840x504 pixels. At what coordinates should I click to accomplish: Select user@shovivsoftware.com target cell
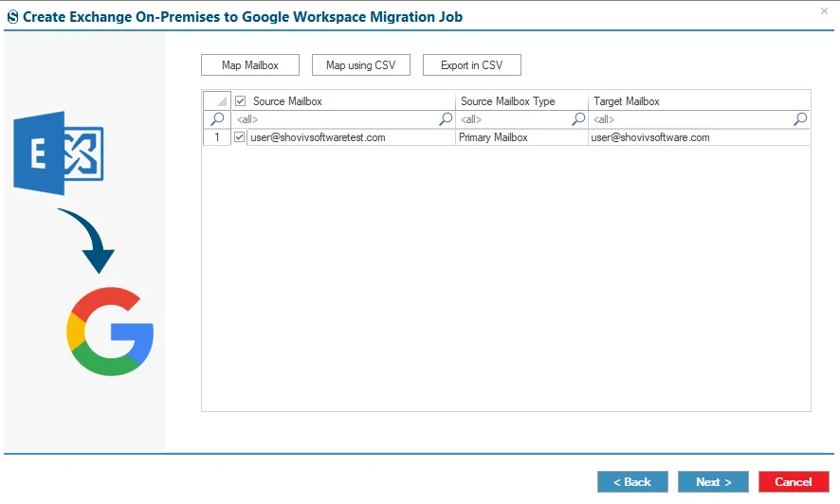click(699, 137)
